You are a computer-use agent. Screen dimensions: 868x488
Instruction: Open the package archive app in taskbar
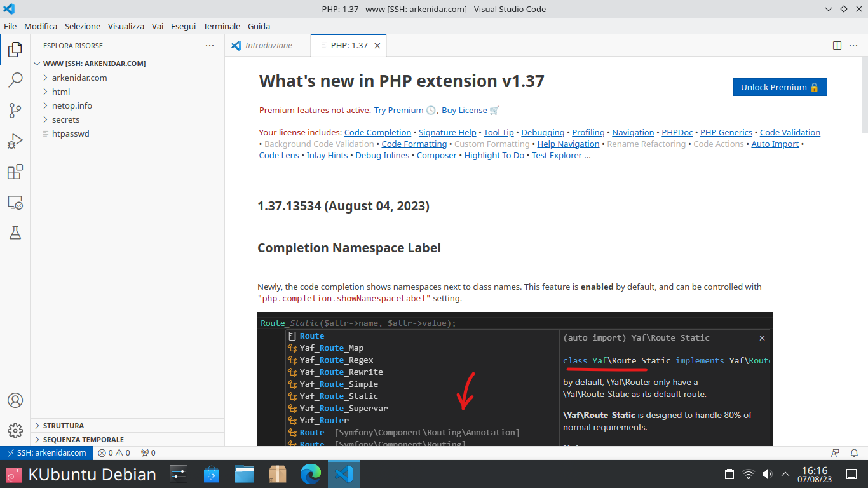coord(278,474)
